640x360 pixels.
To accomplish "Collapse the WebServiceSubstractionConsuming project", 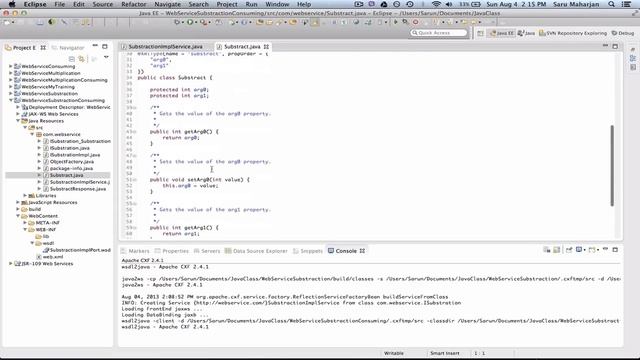I will click(x=11, y=100).
